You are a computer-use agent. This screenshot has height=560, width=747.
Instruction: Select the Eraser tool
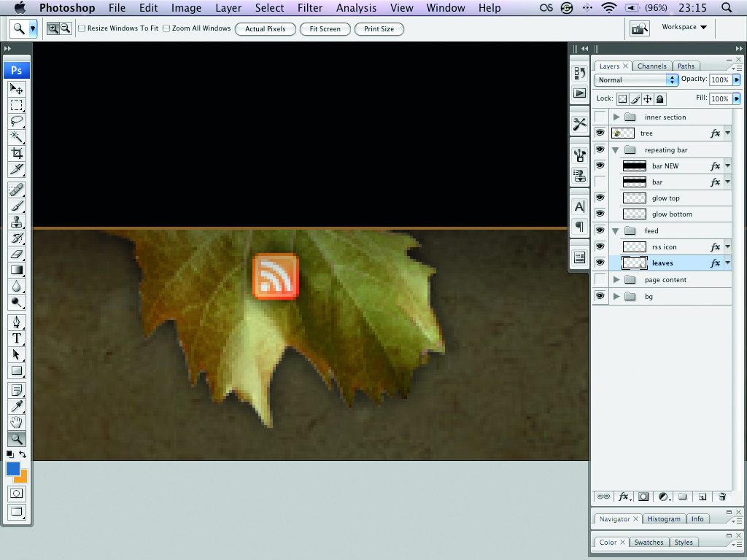point(17,254)
